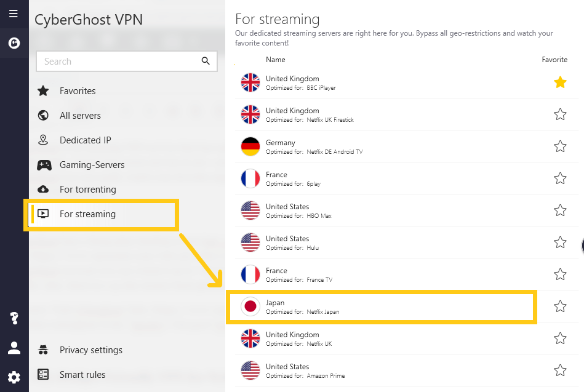
Task: Favorite the United States HBO Max server
Action: (560, 210)
